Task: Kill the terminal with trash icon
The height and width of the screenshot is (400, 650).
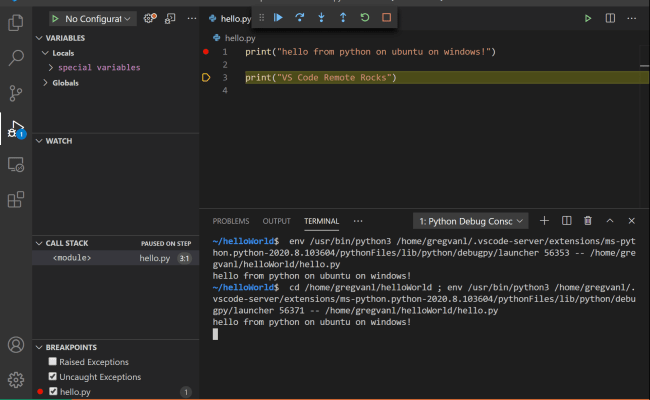Action: point(588,221)
